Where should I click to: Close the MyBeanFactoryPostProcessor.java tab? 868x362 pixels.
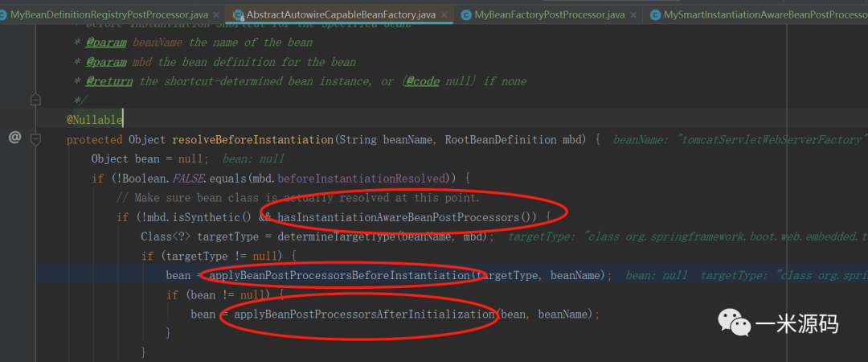(x=633, y=14)
